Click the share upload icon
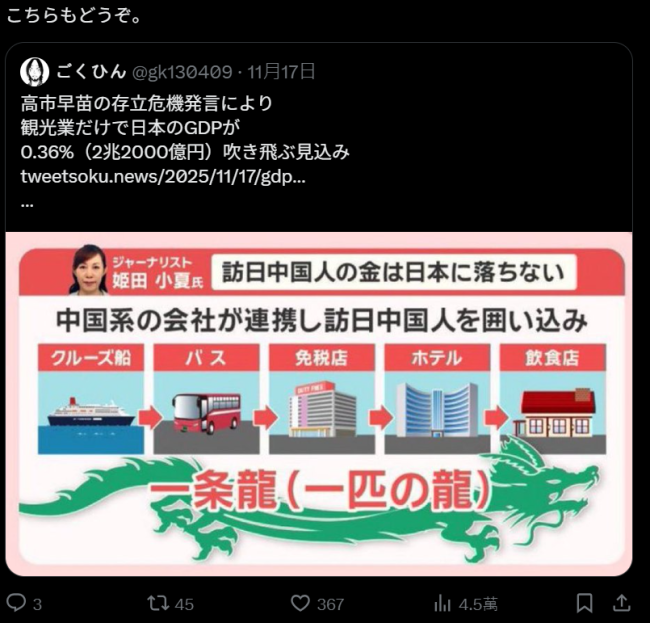The width and height of the screenshot is (650, 623). click(x=622, y=603)
